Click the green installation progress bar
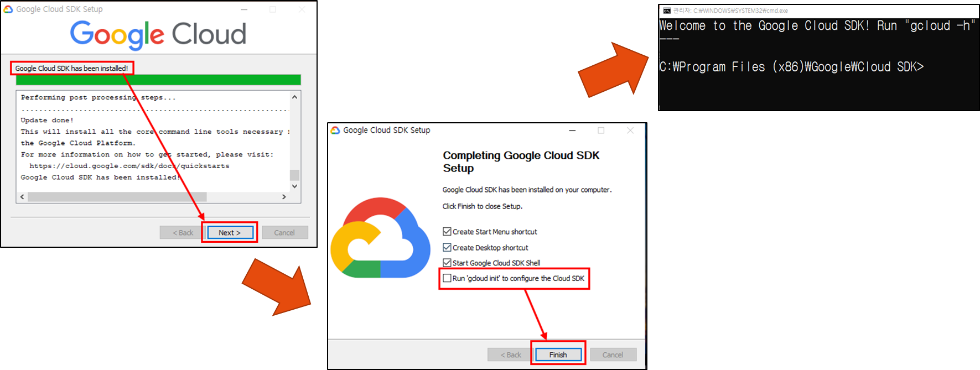This screenshot has height=370, width=980. [x=158, y=80]
